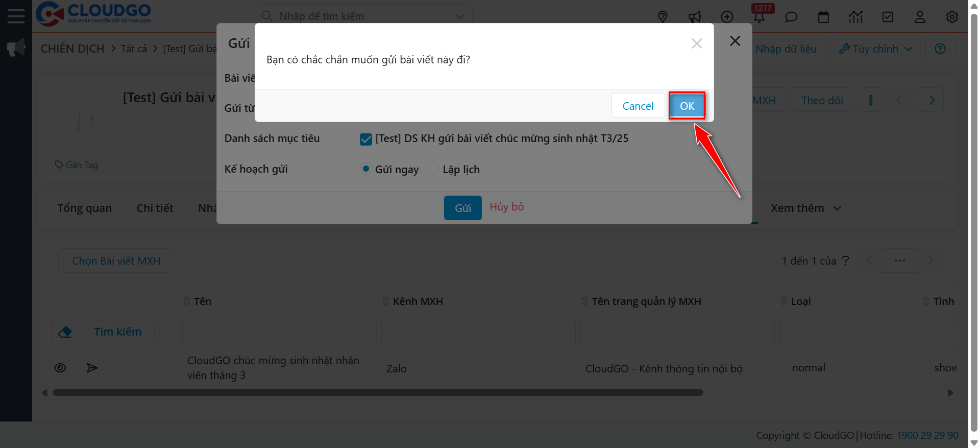Viewport: 980px width, 448px height.
Task: Open the calendar icon in header
Action: coord(823,17)
